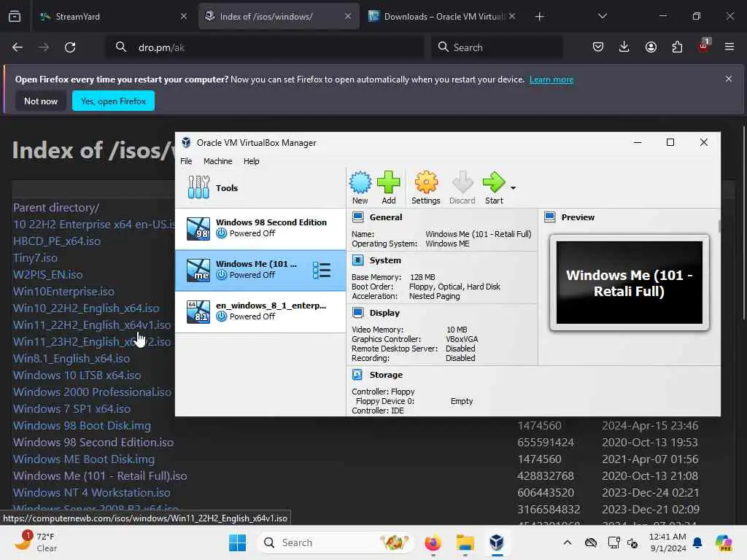This screenshot has height=560, width=747.
Task: Click the Firefox View icon
Action: pyautogui.click(x=15, y=16)
